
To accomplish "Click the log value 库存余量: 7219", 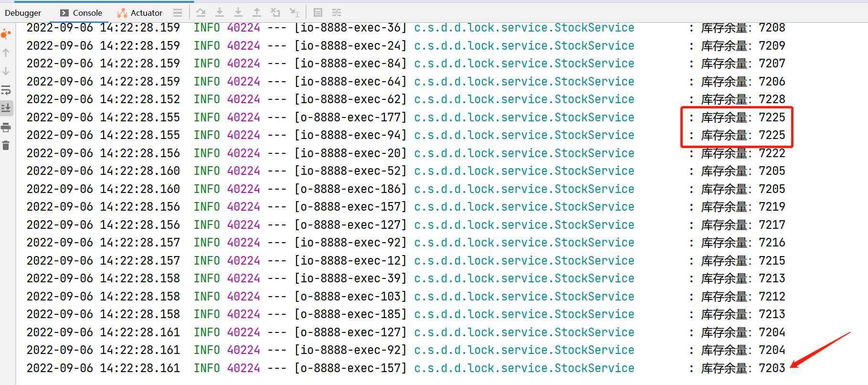I will pyautogui.click(x=743, y=207).
